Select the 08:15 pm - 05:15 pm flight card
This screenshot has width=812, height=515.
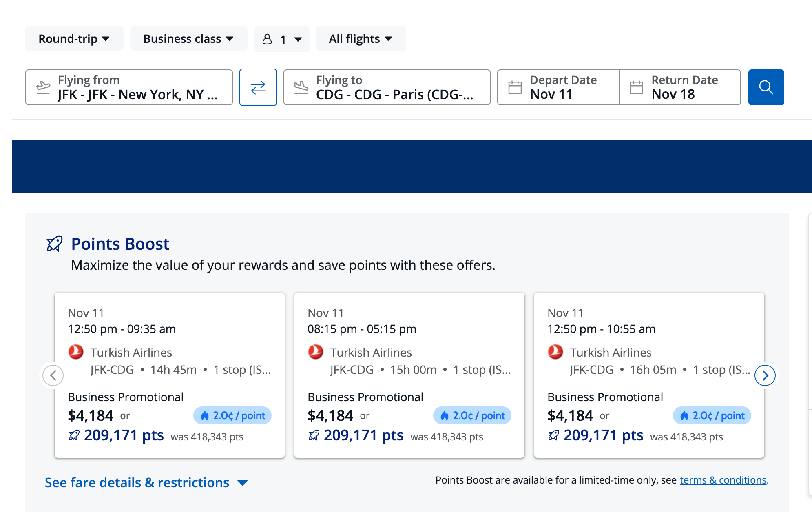pos(409,375)
